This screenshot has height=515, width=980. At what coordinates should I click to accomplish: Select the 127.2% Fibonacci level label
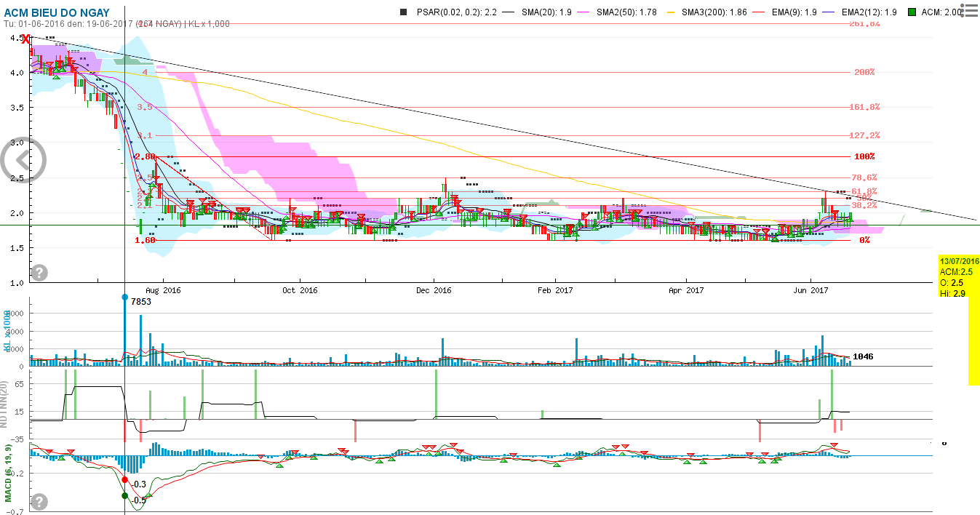[864, 135]
